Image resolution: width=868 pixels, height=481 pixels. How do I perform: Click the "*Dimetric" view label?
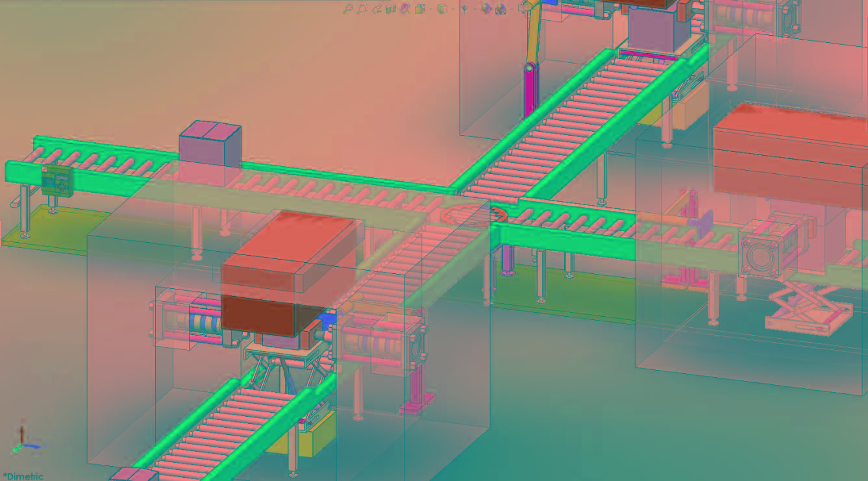coord(23,476)
